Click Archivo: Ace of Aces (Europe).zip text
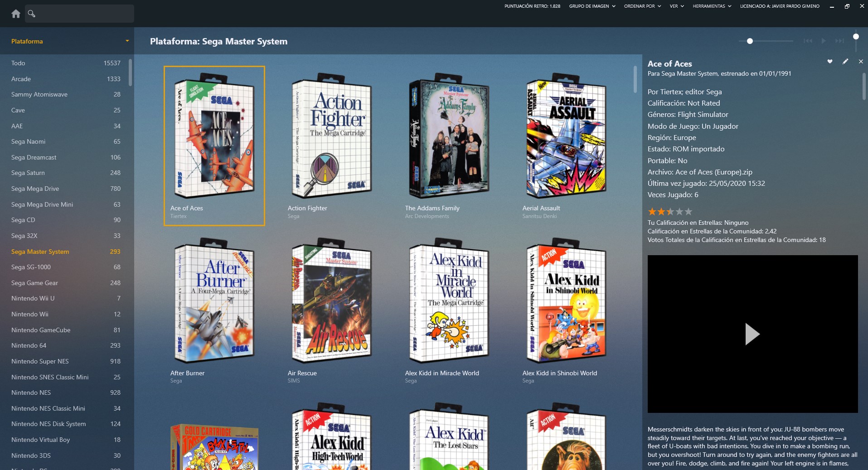 [x=700, y=172]
